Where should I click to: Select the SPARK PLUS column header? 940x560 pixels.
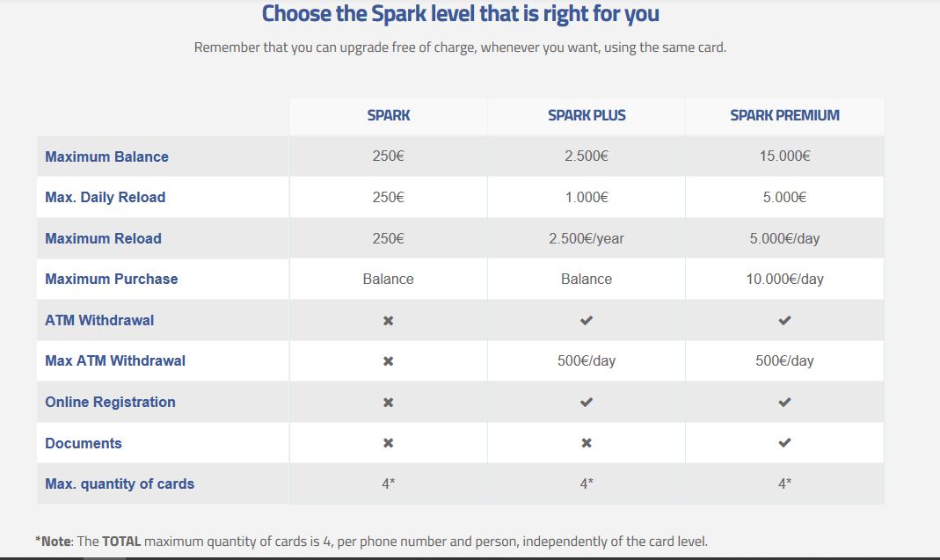coord(587,115)
